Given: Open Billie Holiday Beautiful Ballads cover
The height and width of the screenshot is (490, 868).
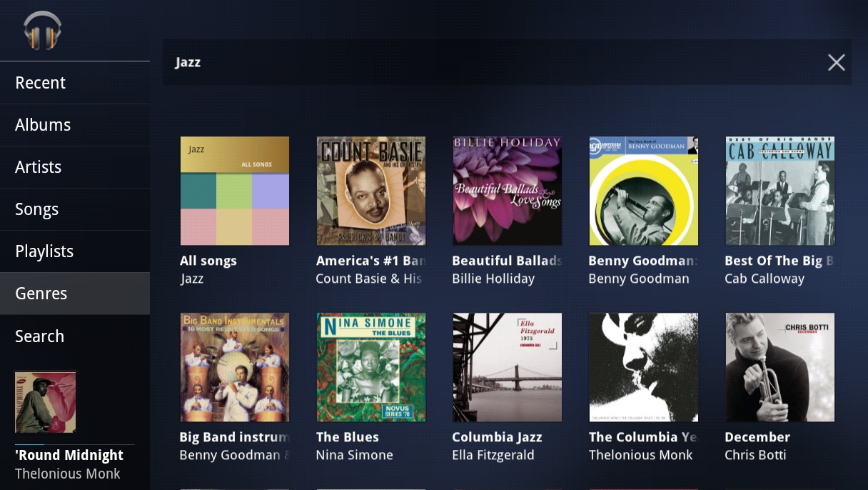Looking at the screenshot, I should click(508, 191).
